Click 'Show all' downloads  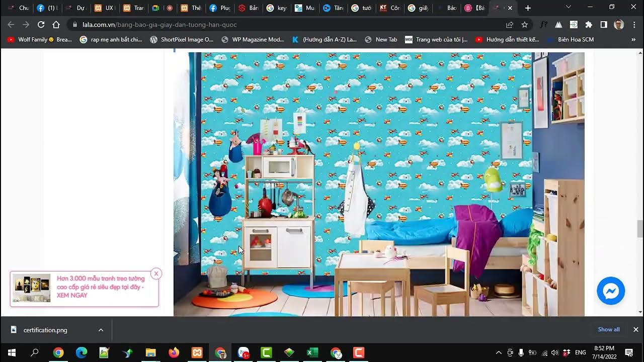608,329
